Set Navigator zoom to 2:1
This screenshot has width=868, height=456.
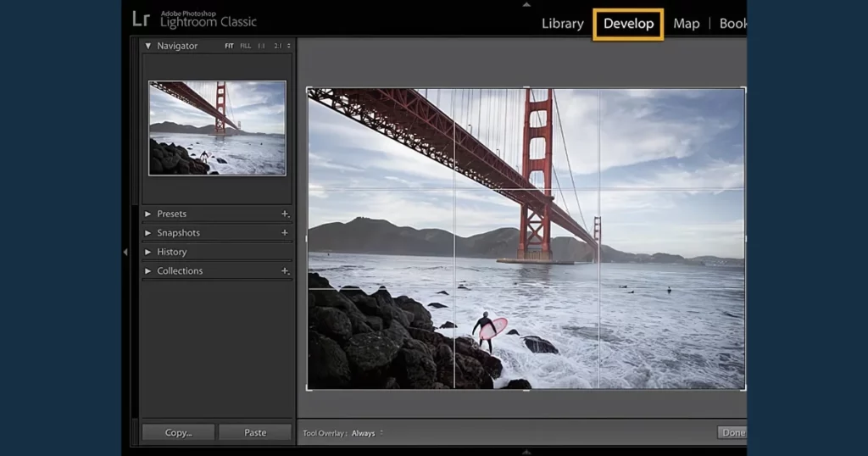277,46
